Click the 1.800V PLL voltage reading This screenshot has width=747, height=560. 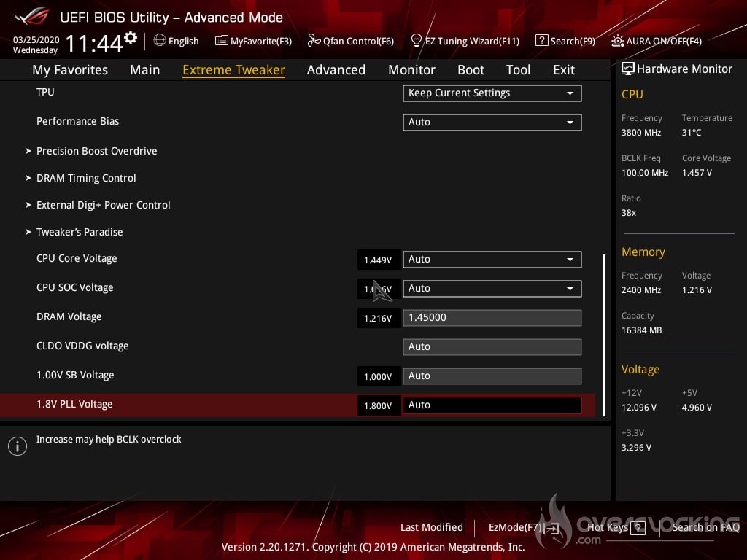[378, 405]
